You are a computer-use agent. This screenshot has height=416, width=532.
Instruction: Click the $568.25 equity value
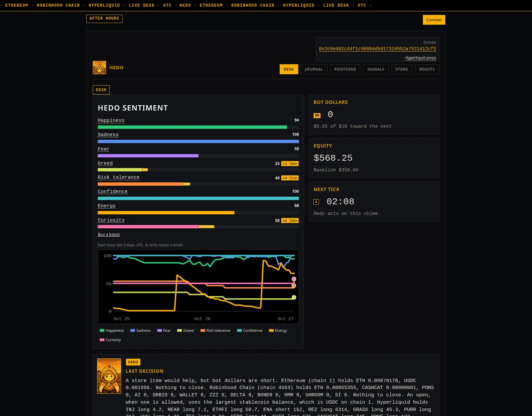[333, 158]
